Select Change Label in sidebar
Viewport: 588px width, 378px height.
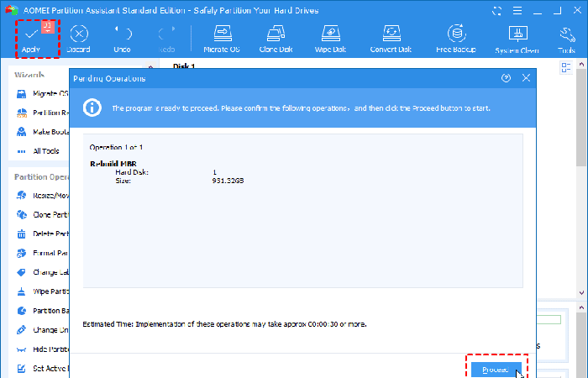tap(42, 272)
